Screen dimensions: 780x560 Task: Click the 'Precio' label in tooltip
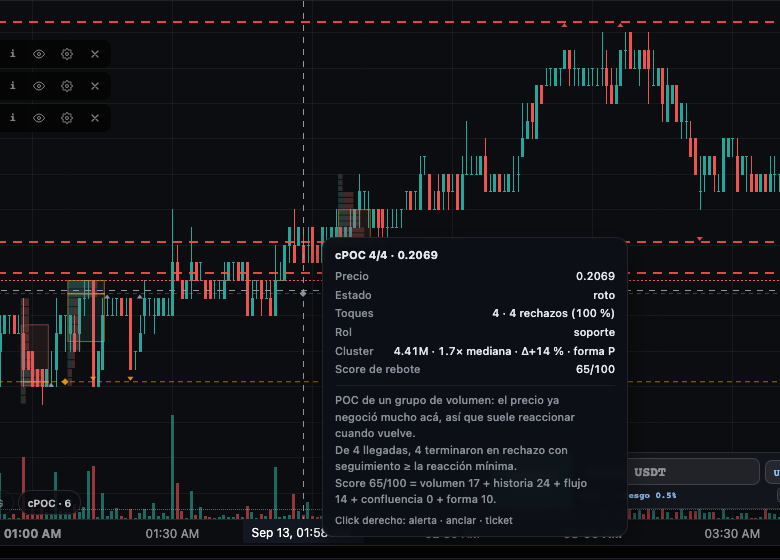point(352,276)
